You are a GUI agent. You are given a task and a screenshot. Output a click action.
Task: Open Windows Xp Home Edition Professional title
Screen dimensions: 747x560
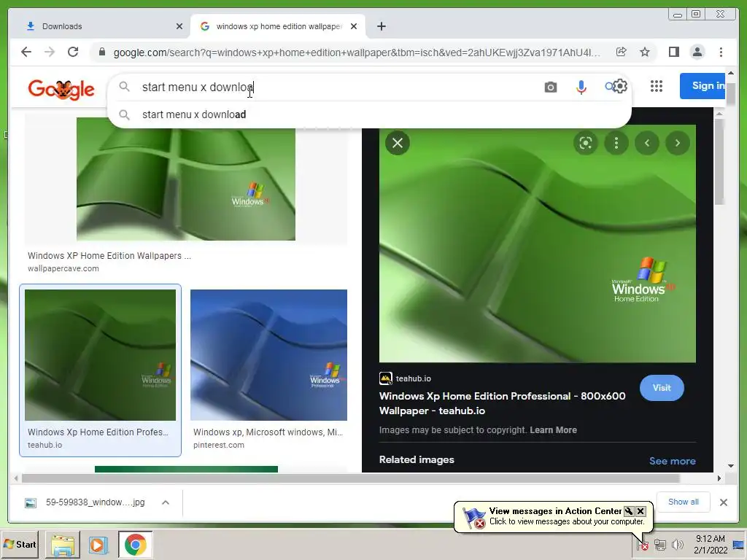tap(502, 403)
